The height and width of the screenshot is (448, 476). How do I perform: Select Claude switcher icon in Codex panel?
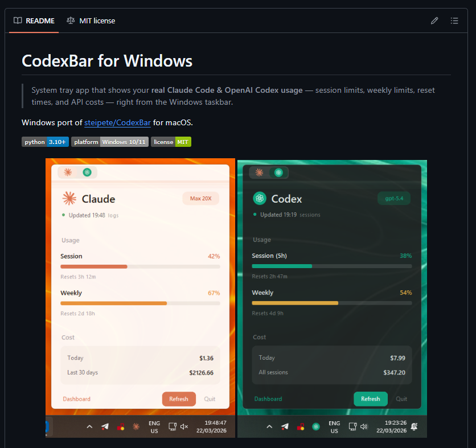(x=259, y=172)
